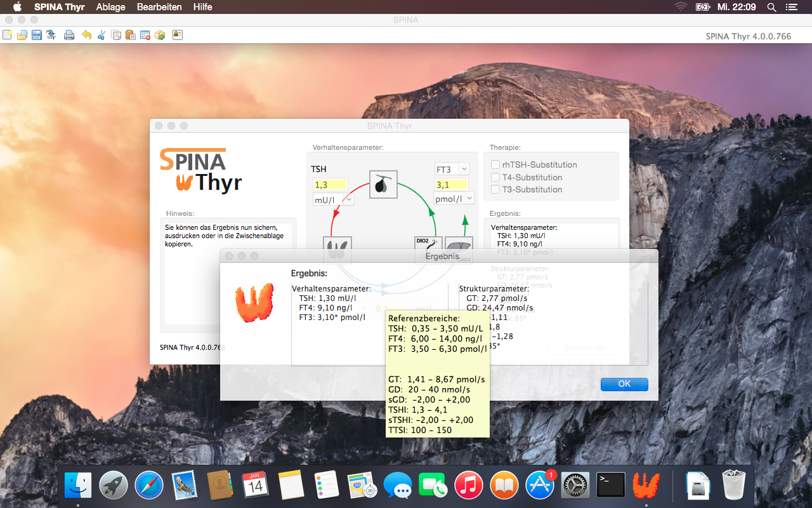Viewport: 812px width, 508px height.
Task: Open the Bearbeiten menu
Action: pyautogui.click(x=159, y=7)
